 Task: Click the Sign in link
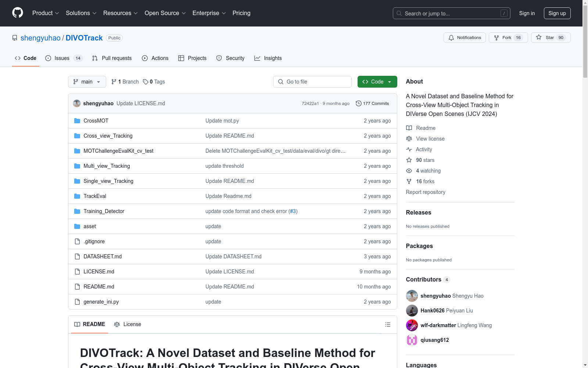[527, 13]
